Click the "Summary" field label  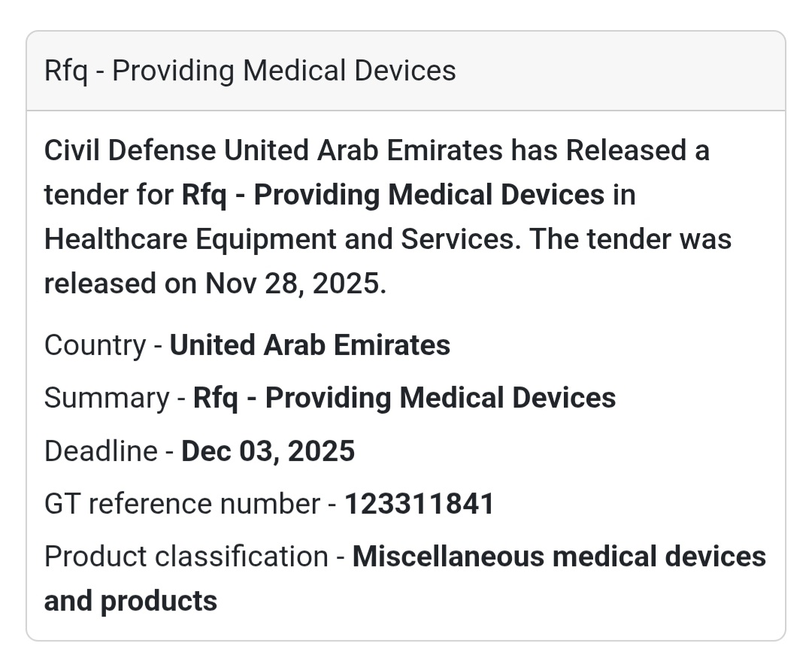pyautogui.click(x=106, y=398)
